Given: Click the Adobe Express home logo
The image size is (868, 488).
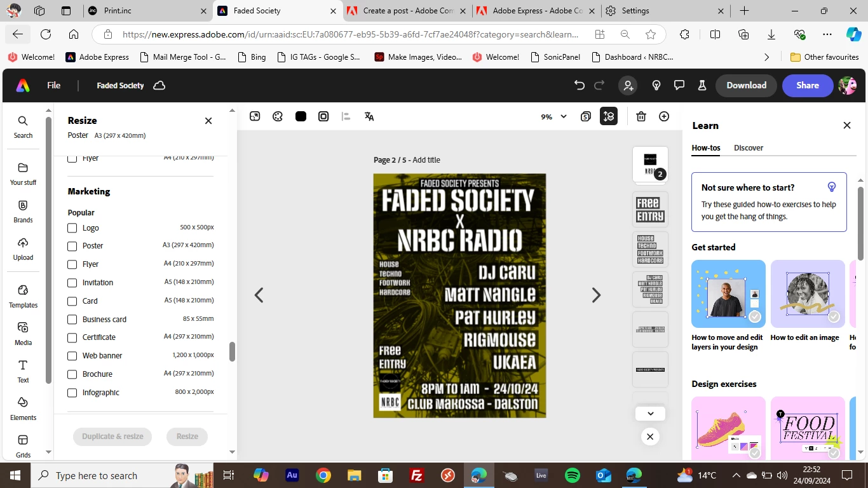Looking at the screenshot, I should pyautogui.click(x=23, y=86).
